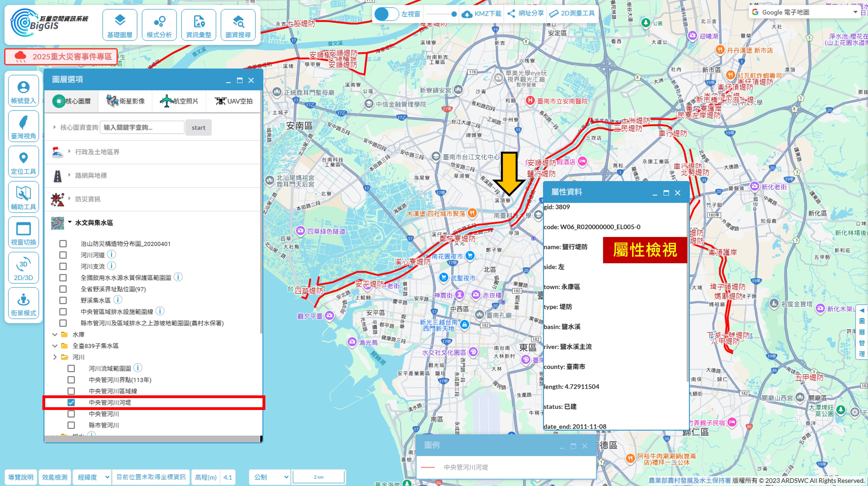Screen dimensions: 868x486
Task: Switch to the 臺灣視角 Taiwan view
Action: 23,126
